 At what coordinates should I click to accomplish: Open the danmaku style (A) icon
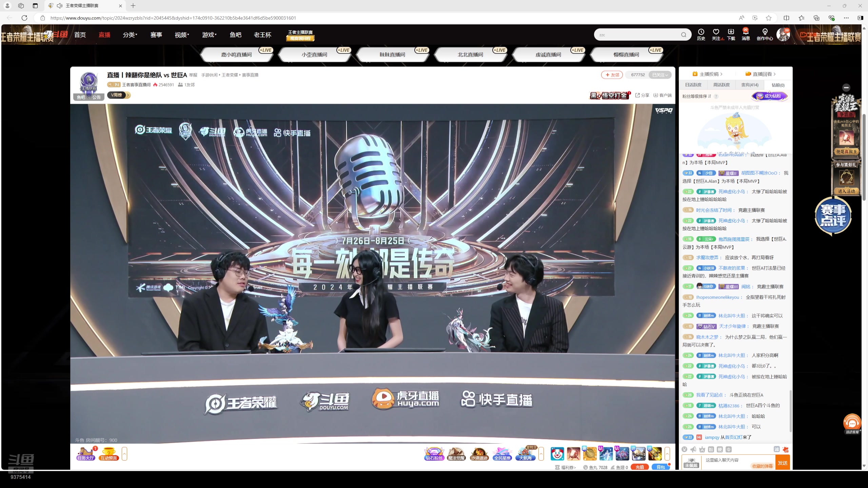tap(702, 450)
